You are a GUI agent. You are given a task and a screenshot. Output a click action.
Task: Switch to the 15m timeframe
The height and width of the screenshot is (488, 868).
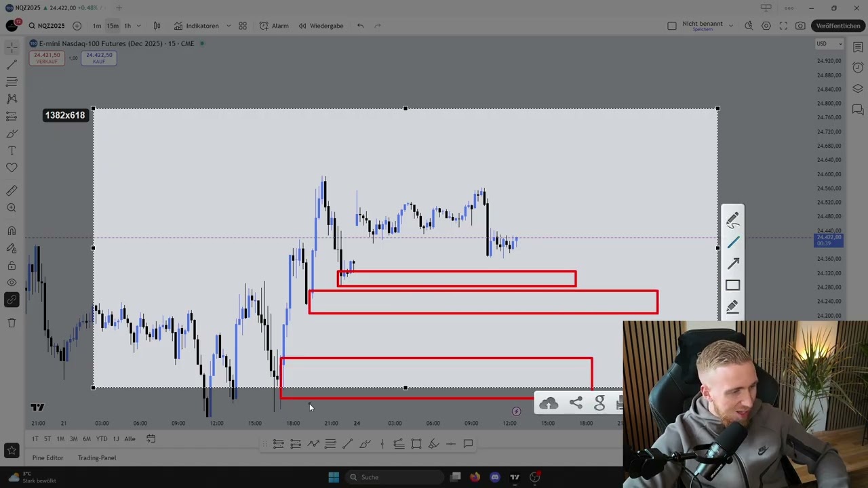[112, 26]
